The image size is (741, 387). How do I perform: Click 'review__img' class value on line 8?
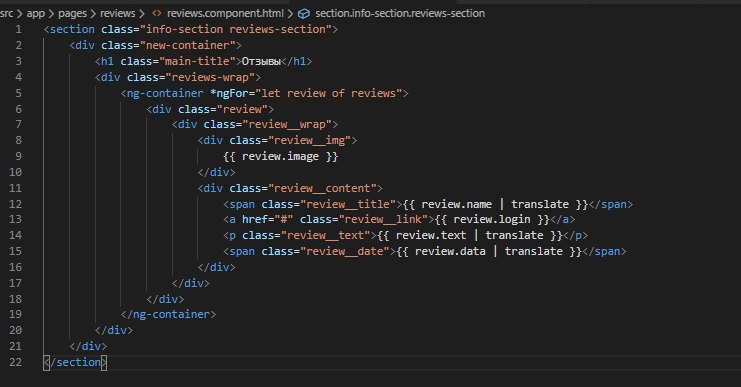point(309,140)
